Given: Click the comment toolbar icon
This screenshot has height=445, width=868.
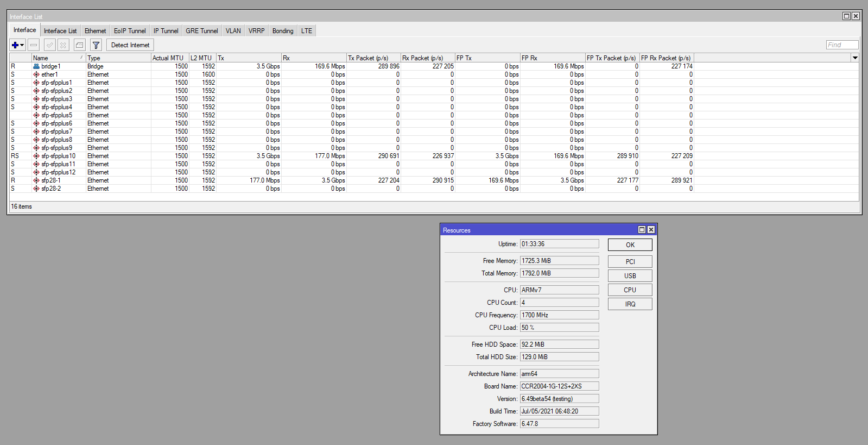Looking at the screenshot, I should [x=80, y=45].
